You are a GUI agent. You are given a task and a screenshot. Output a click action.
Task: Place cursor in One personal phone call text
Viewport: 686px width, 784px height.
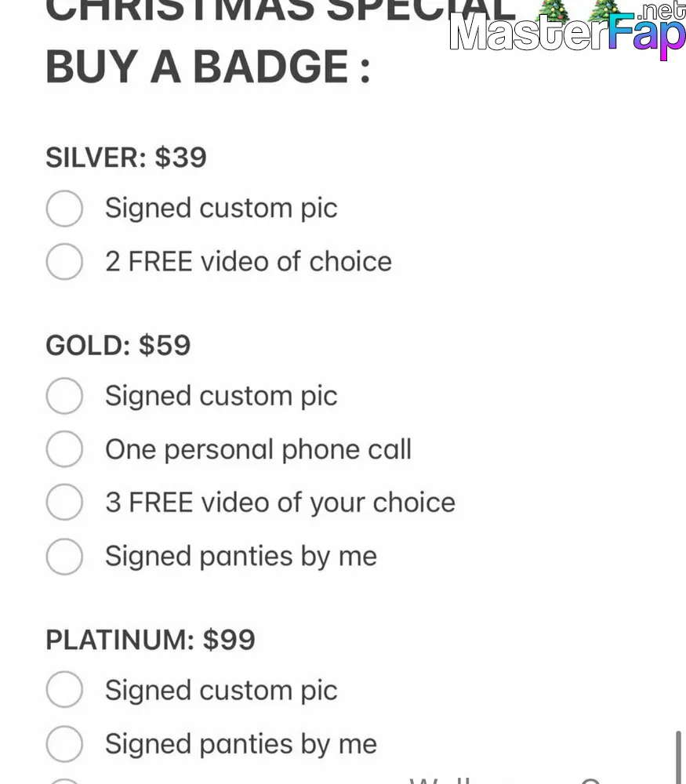pyautogui.click(x=259, y=449)
